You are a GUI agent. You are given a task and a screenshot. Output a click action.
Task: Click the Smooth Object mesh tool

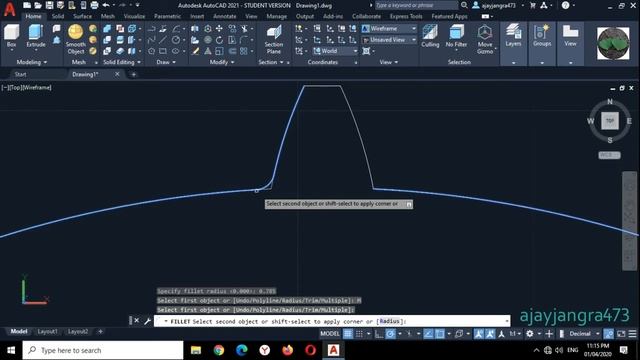click(76, 39)
